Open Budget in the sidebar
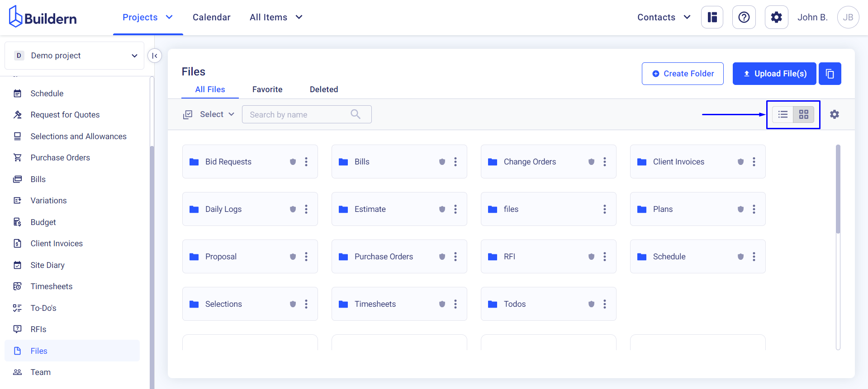The image size is (868, 389). pos(72,222)
